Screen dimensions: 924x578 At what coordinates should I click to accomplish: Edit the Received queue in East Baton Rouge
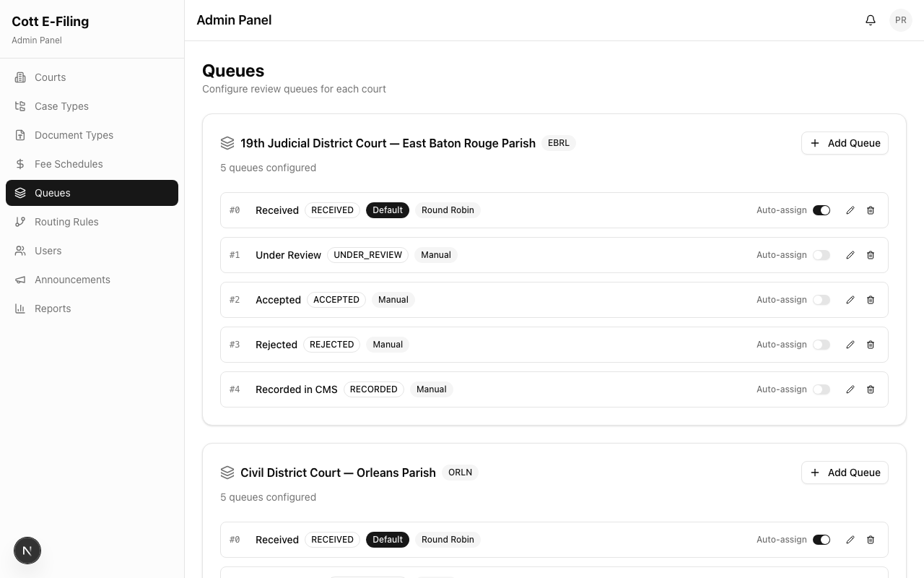click(x=850, y=210)
